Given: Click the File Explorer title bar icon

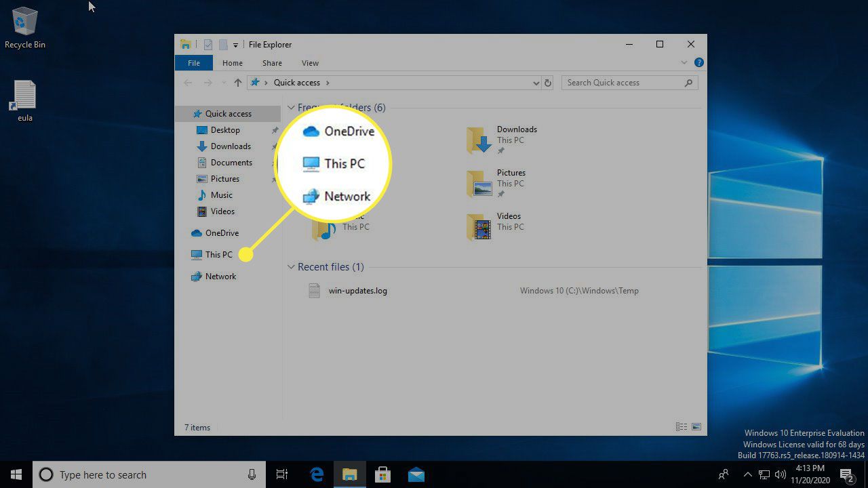Looking at the screenshot, I should (x=185, y=45).
